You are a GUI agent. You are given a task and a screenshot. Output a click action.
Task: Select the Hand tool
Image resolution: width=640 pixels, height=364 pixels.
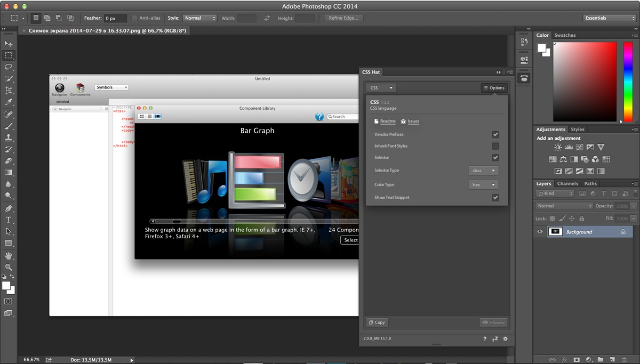point(9,256)
